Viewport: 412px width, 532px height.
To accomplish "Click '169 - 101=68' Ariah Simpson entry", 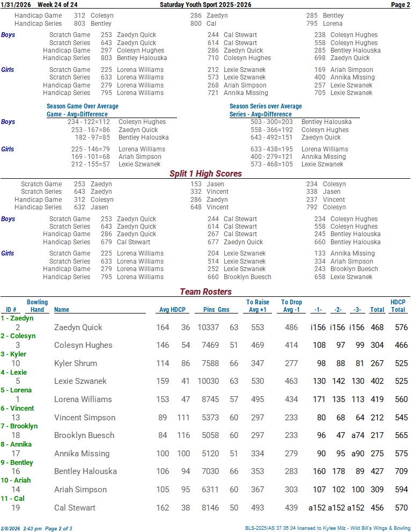I will (116, 157).
